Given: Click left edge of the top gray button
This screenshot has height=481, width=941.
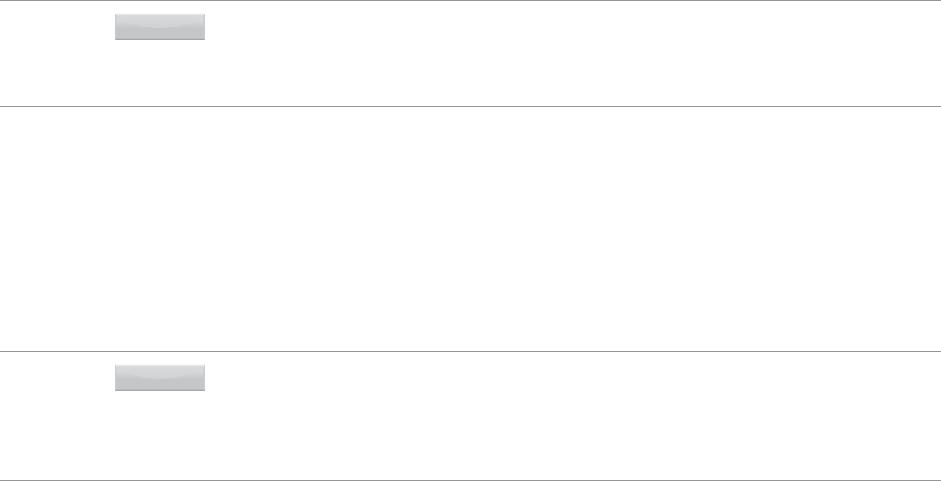Looking at the screenshot, I should point(117,27).
